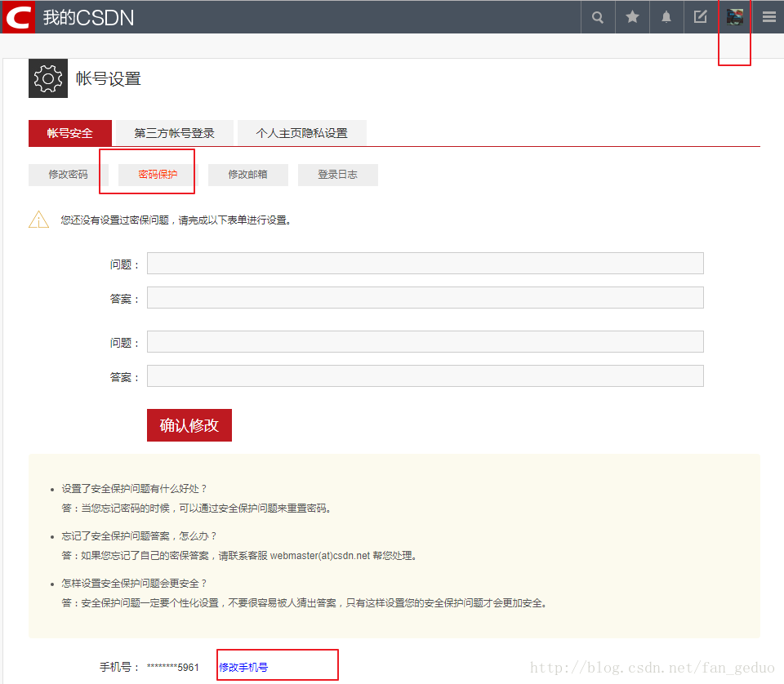
Task: Open the 修改邮箱 sub-tab
Action: click(x=248, y=175)
